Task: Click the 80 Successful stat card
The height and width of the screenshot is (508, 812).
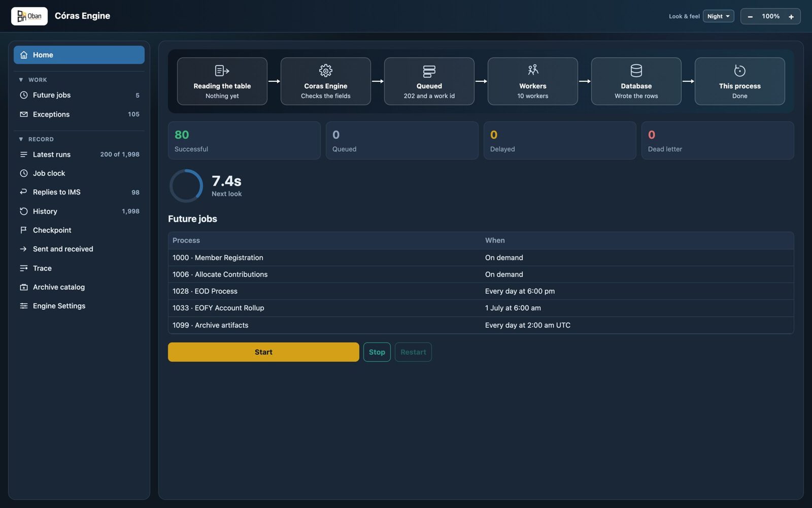Action: pos(244,140)
